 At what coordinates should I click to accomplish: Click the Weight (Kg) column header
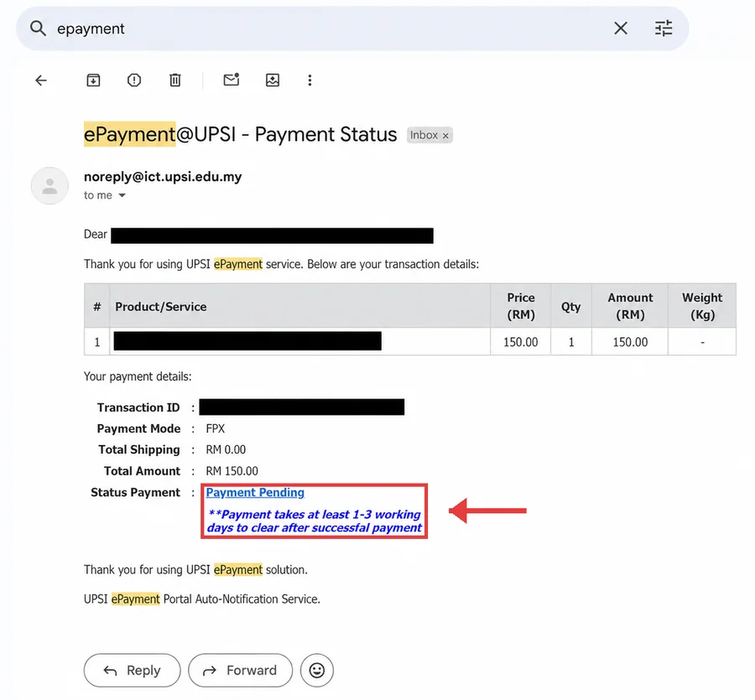click(x=702, y=306)
